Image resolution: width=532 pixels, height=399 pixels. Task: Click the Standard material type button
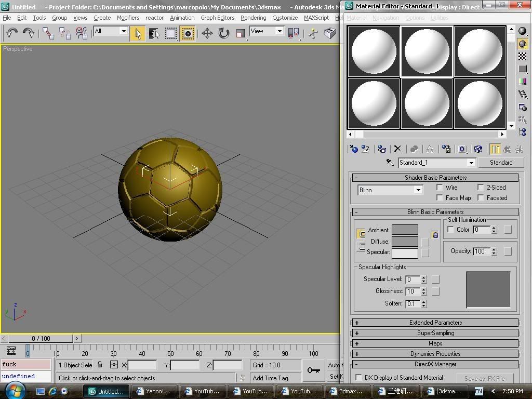501,163
